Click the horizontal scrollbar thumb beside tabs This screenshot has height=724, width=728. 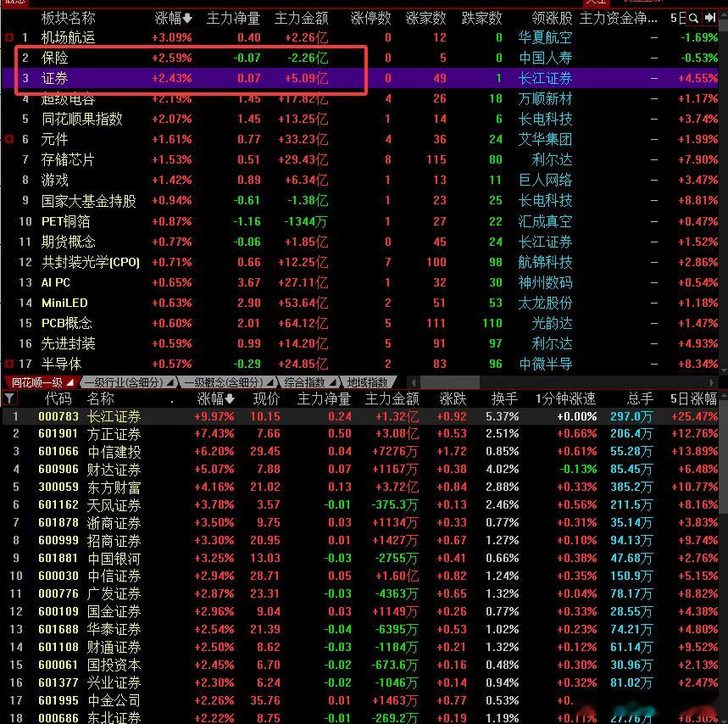(449, 382)
